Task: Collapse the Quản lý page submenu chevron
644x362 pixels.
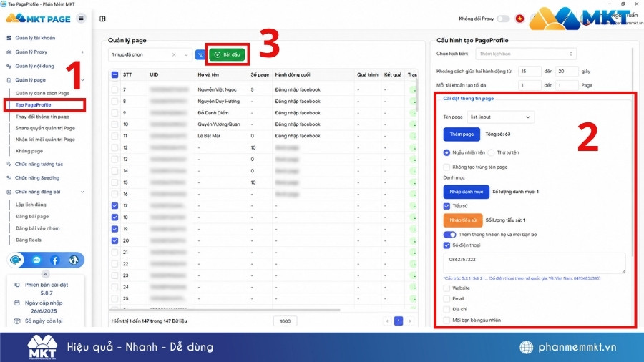Action: click(82, 80)
